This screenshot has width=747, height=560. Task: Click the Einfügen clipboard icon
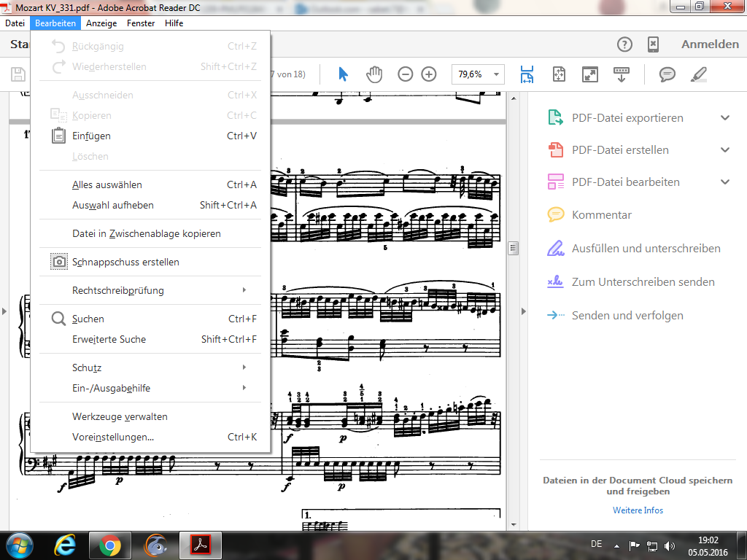(58, 136)
